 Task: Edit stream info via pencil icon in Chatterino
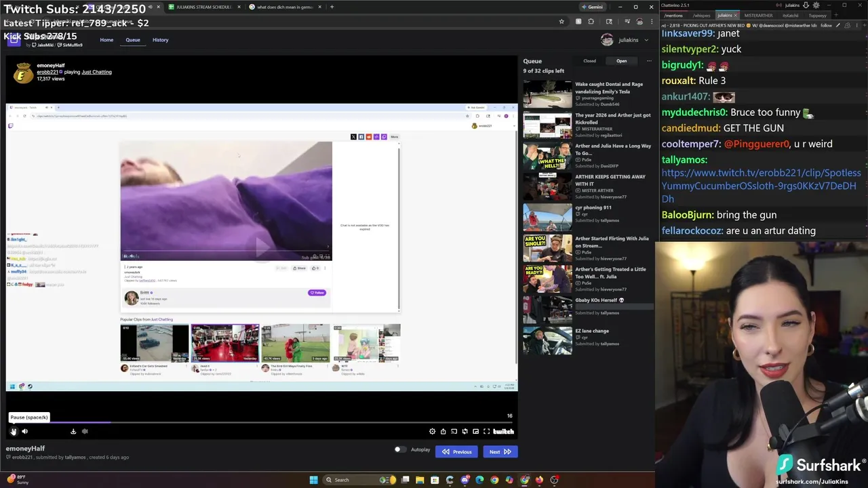point(838,25)
